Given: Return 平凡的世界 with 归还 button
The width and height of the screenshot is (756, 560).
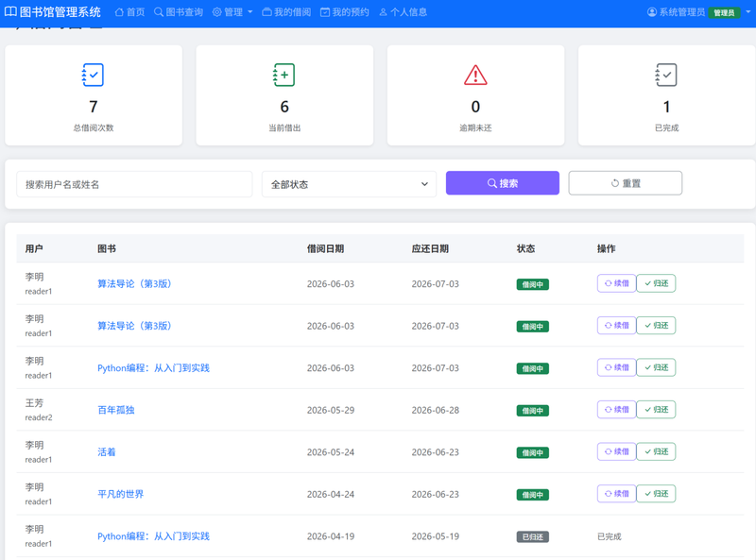Looking at the screenshot, I should [x=656, y=494].
